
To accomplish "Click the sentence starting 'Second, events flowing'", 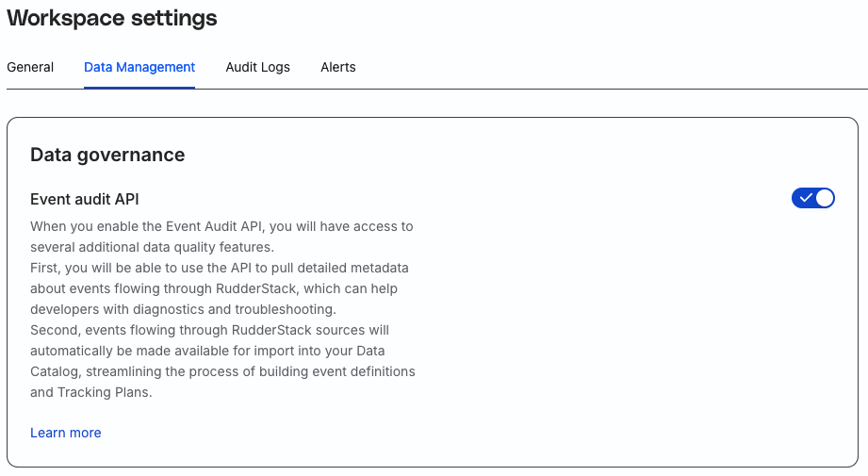I will 222,361.
